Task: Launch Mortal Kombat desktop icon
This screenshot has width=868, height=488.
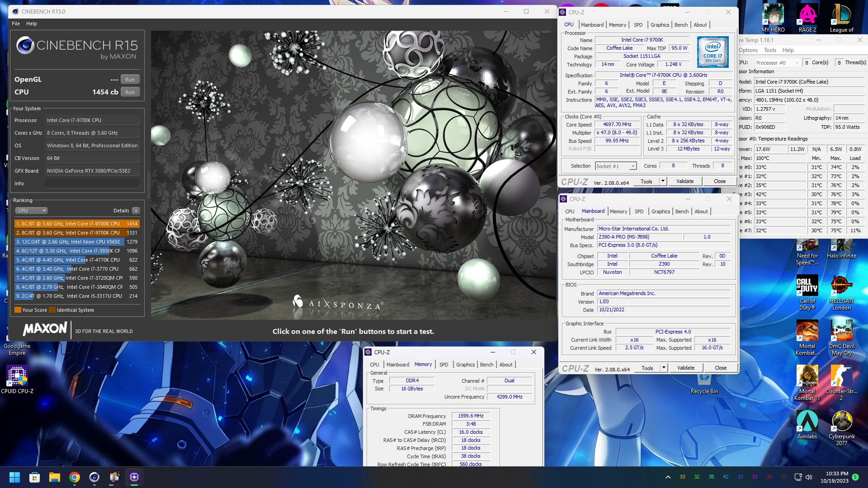Action: click(x=807, y=338)
